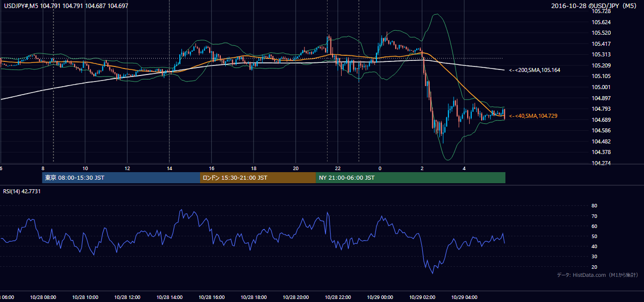Click price axis value 105.417

tap(601, 44)
